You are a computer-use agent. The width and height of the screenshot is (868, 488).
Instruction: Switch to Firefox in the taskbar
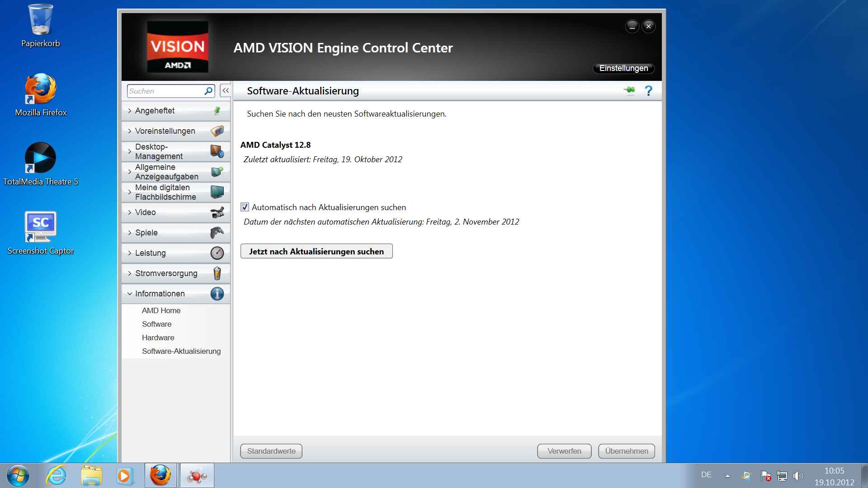160,475
